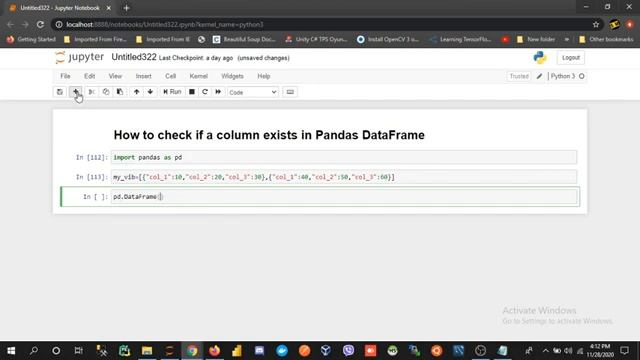Open the notification center icon
Image resolution: width=640 pixels, height=360 pixels.
pyautogui.click(x=624, y=351)
